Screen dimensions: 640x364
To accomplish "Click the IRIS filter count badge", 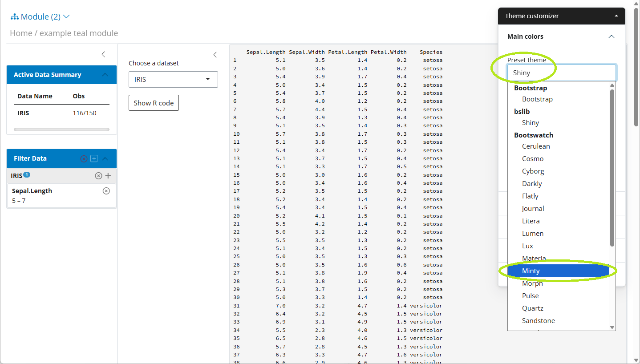I will (x=27, y=174).
